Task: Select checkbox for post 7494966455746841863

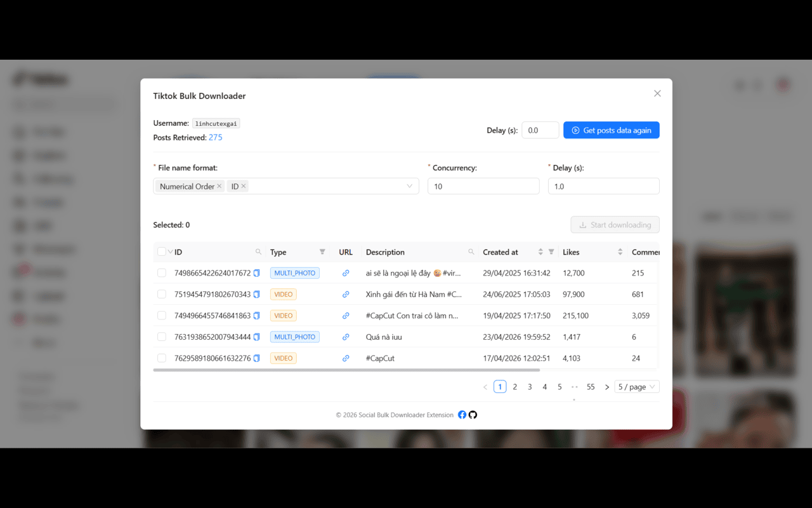Action: [x=162, y=316]
